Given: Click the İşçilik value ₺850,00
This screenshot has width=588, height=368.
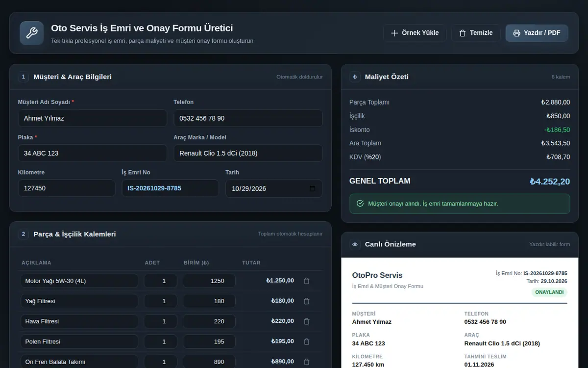Looking at the screenshot, I should click(x=558, y=116).
